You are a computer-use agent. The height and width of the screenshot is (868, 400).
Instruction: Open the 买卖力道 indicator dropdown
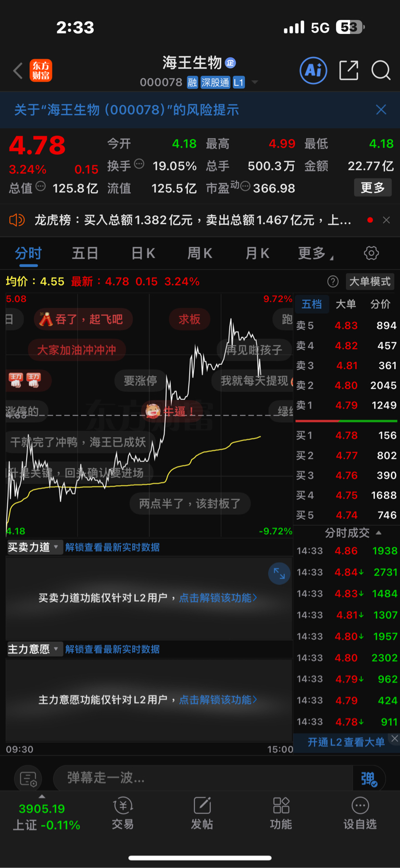pos(34,547)
